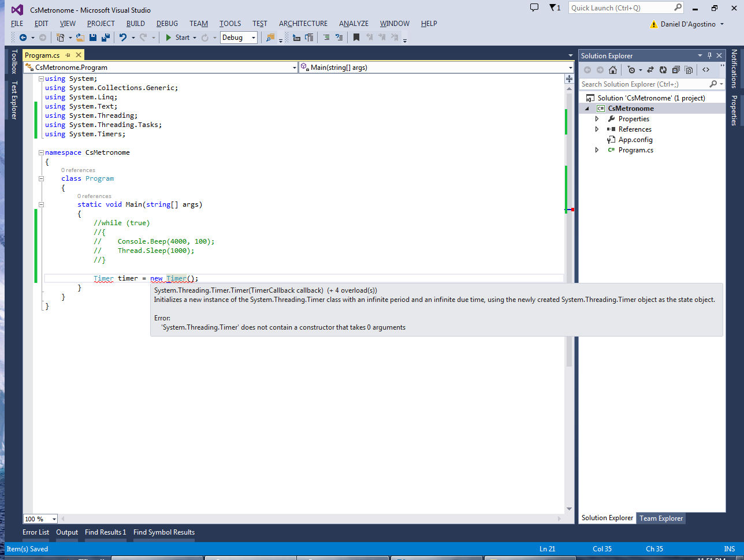Open the Output tab
This screenshot has width=744, height=560.
point(67,532)
